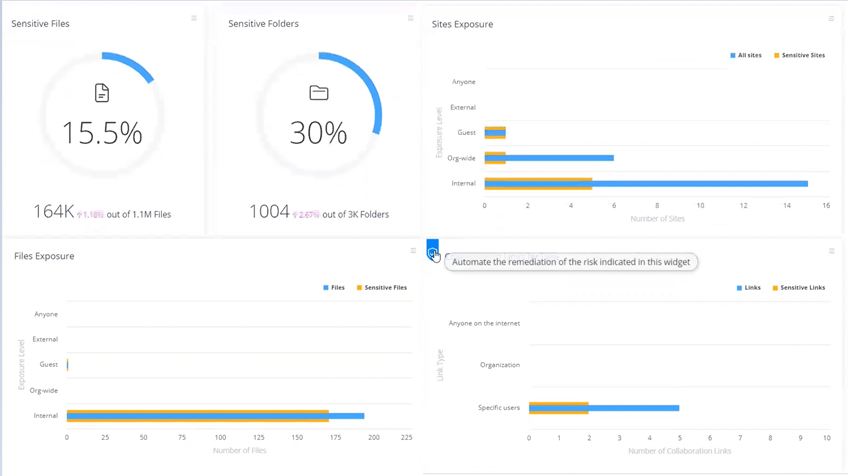Image resolution: width=848 pixels, height=476 pixels.
Task: Hide the Sensitive Links legend series
Action: coord(799,288)
